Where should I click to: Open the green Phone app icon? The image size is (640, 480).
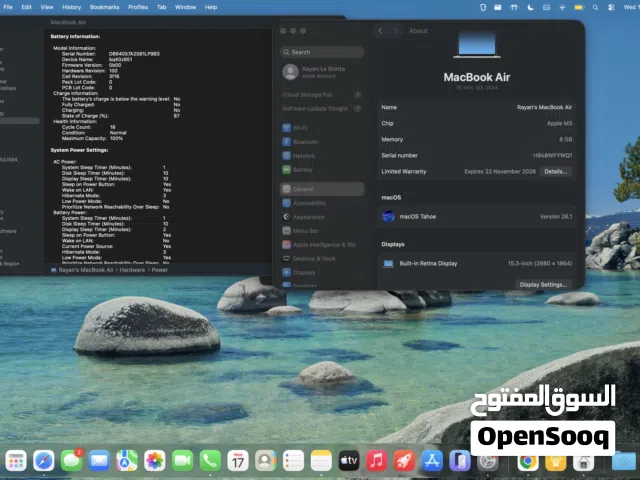coord(210,461)
